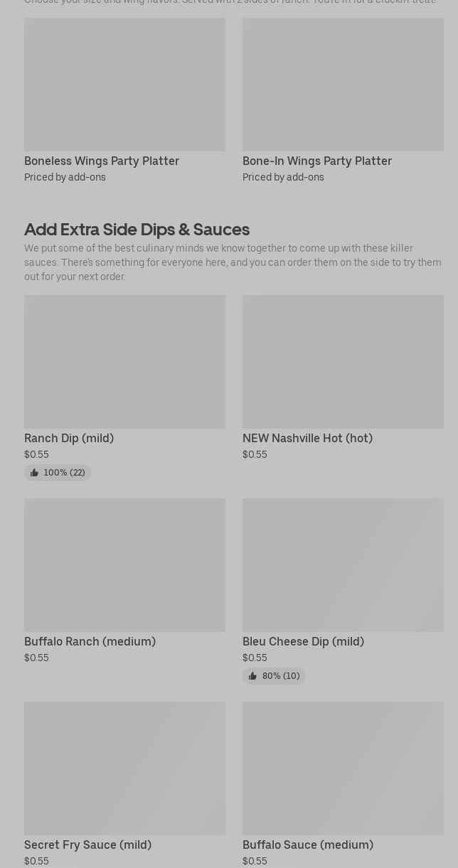Click the thumbs-up icon under Bleu Cheese Dip
This screenshot has width=458, height=868.
252,676
